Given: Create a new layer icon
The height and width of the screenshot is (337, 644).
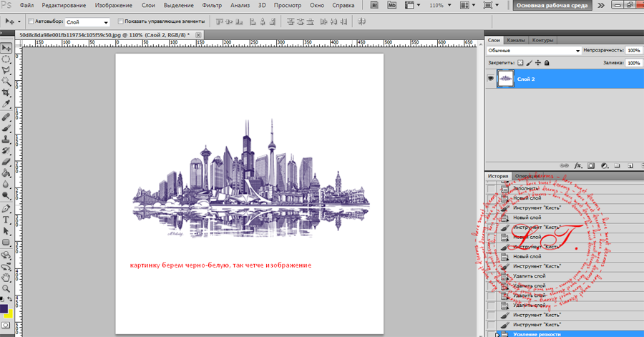Looking at the screenshot, I should tap(630, 166).
